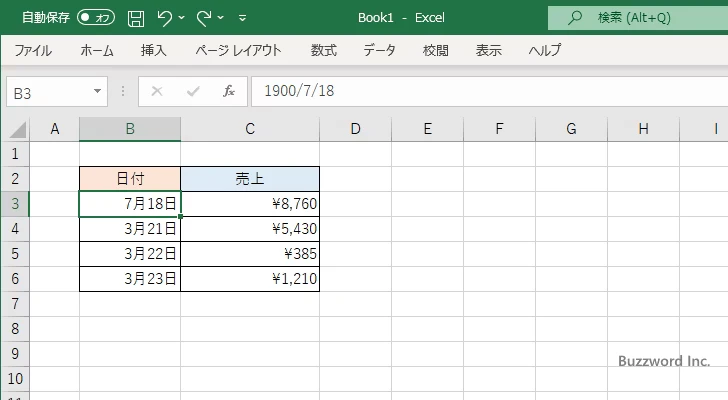Select row 6 header
Image resolution: width=728 pixels, height=400 pixels.
15,279
